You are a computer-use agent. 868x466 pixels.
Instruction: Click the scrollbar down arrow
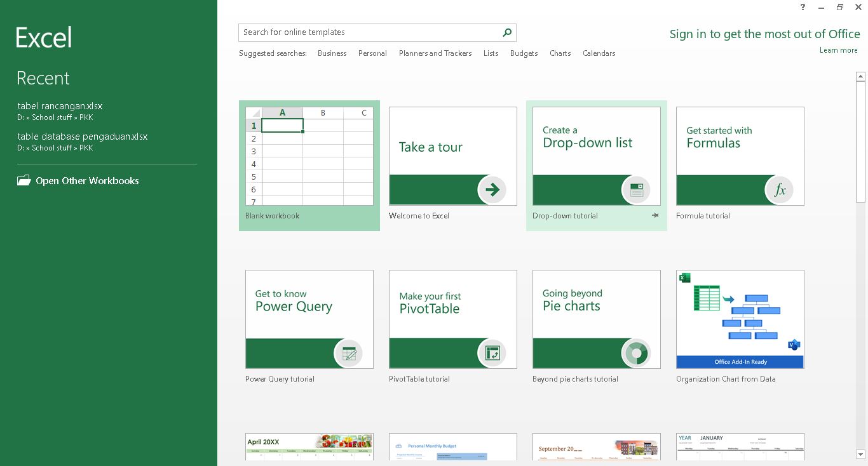tap(860, 454)
